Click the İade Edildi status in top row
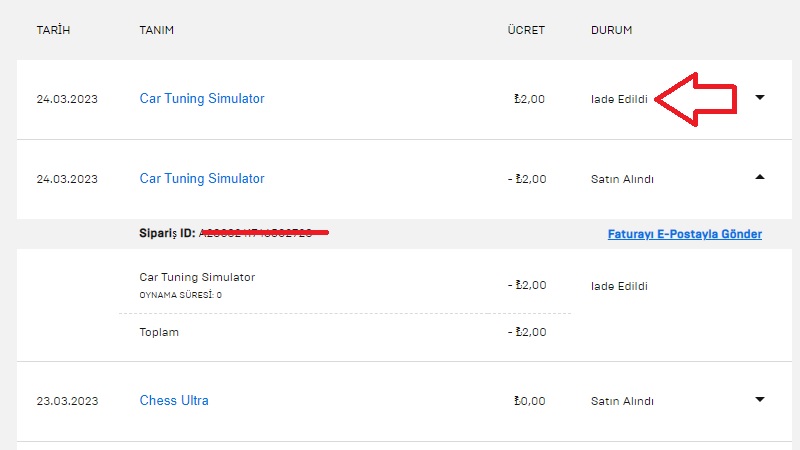Screen dimensions: 800x450 tap(619, 99)
